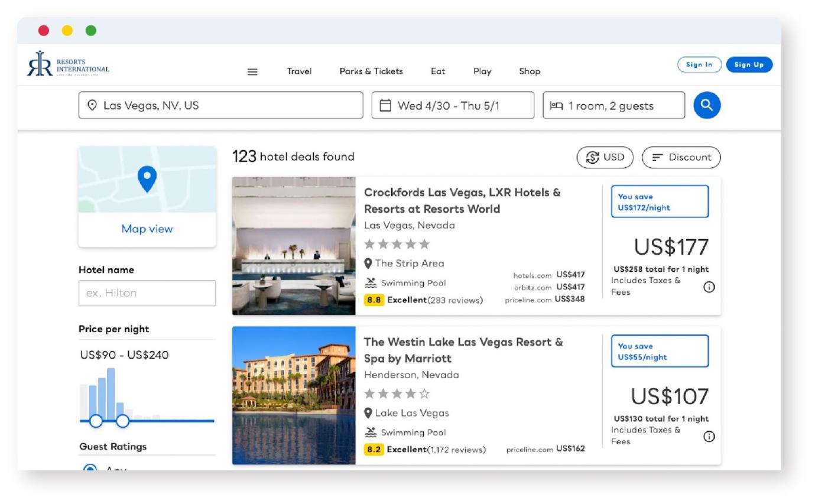This screenshot has width=815, height=504.
Task: Click the currency exchange icon beside USD
Action: coord(592,157)
